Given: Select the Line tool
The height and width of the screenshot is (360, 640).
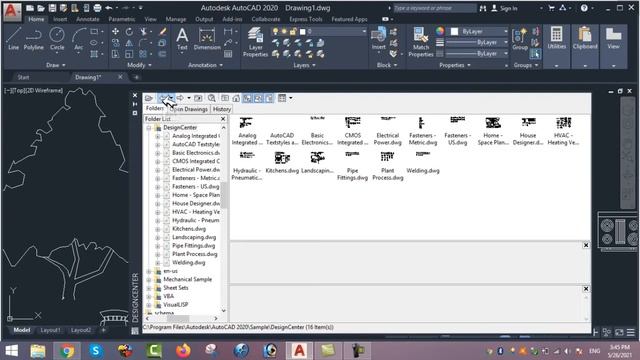Looking at the screenshot, I should pos(13,39).
